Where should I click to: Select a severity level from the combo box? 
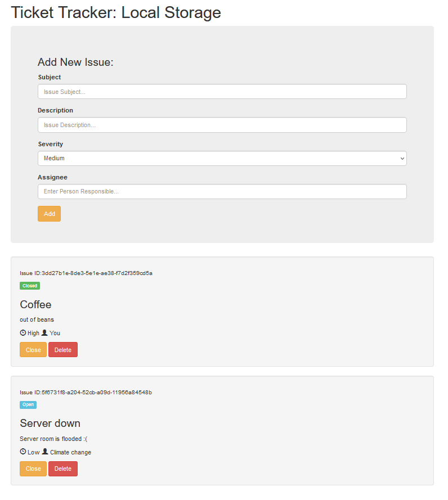click(222, 158)
